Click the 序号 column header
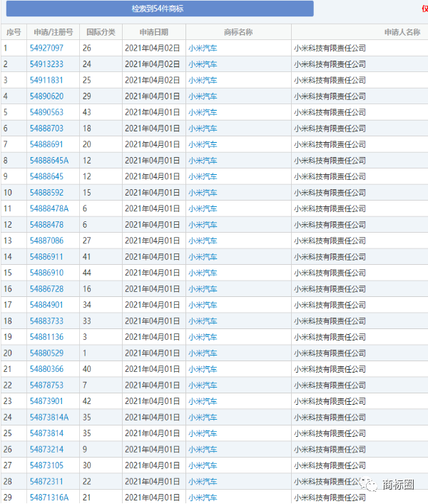The width and height of the screenshot is (428, 504). point(14,32)
